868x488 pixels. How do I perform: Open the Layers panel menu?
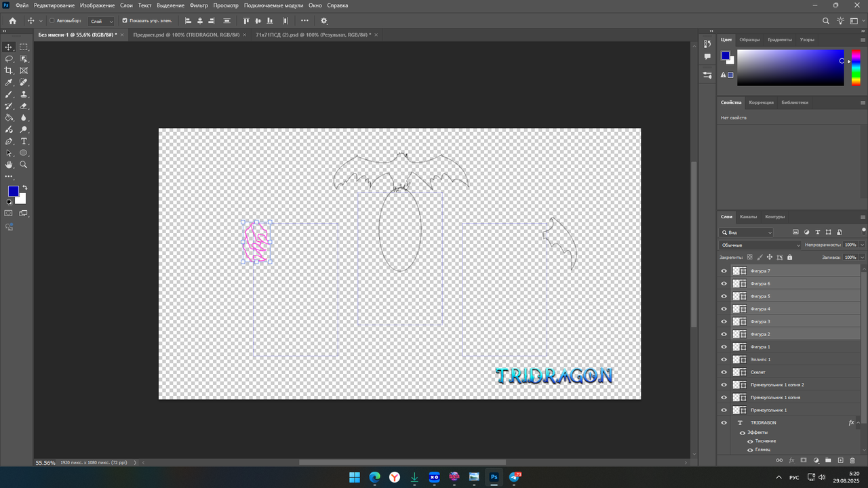click(863, 217)
